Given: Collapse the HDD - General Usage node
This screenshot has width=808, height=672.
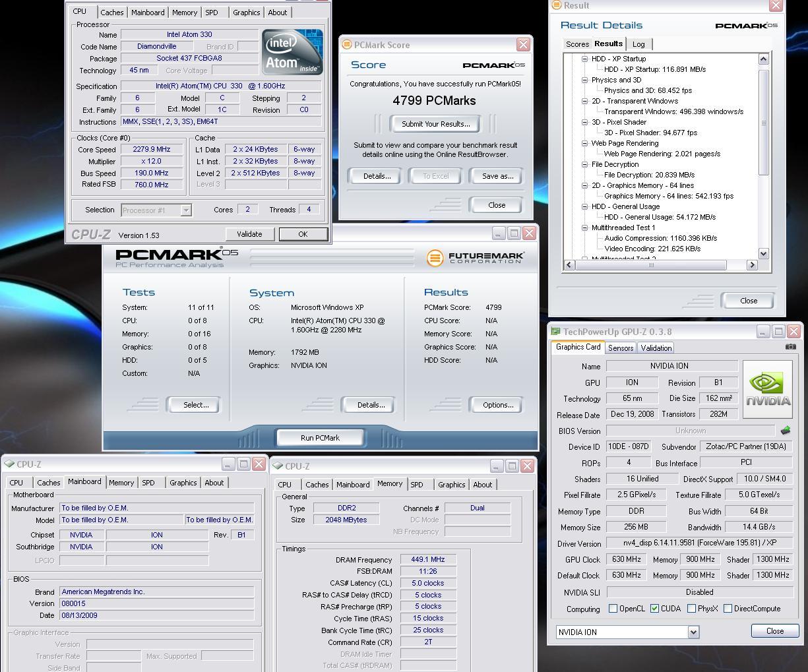Looking at the screenshot, I should (584, 206).
